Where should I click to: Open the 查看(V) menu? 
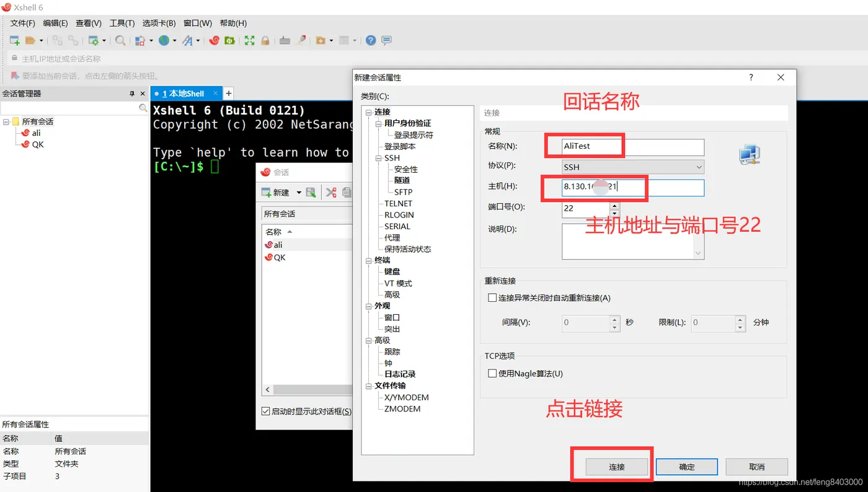89,23
